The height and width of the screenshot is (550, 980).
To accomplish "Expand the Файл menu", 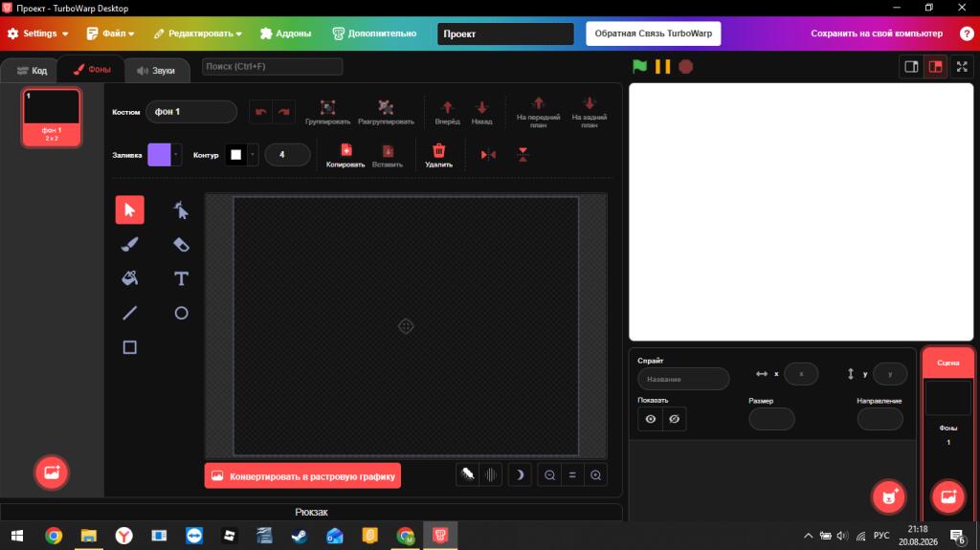I will (x=111, y=33).
